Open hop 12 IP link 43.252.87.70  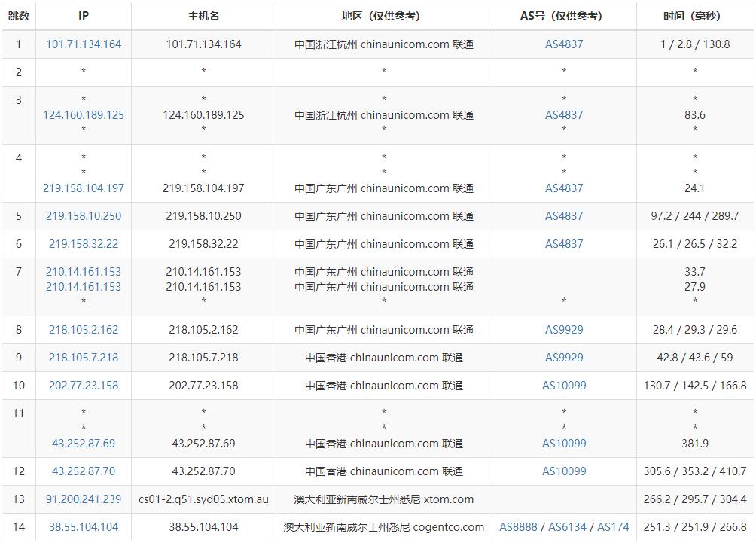(84, 471)
